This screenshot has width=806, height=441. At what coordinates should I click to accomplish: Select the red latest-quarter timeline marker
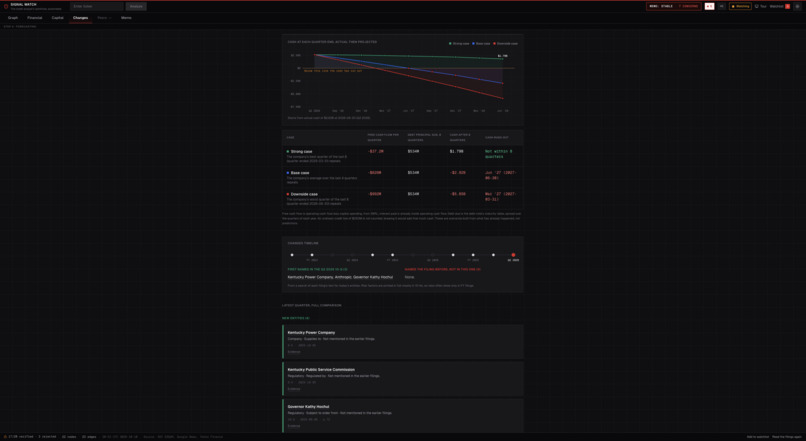[x=513, y=255]
